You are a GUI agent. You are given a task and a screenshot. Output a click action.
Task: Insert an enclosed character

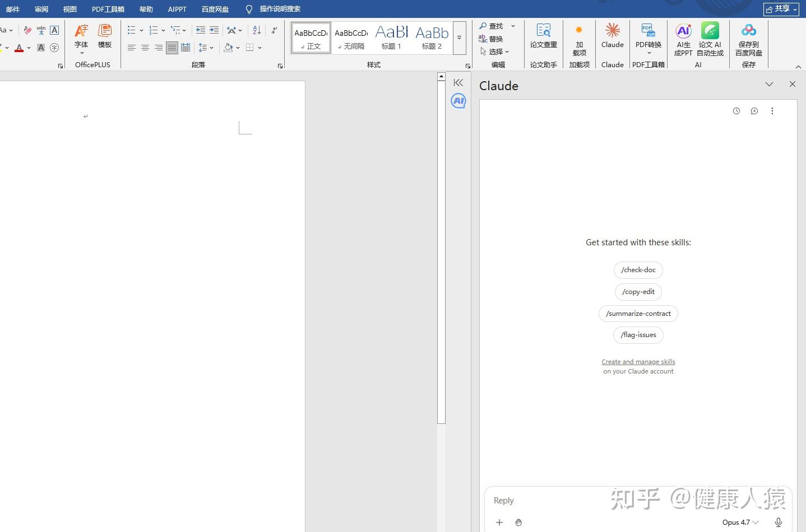54,48
